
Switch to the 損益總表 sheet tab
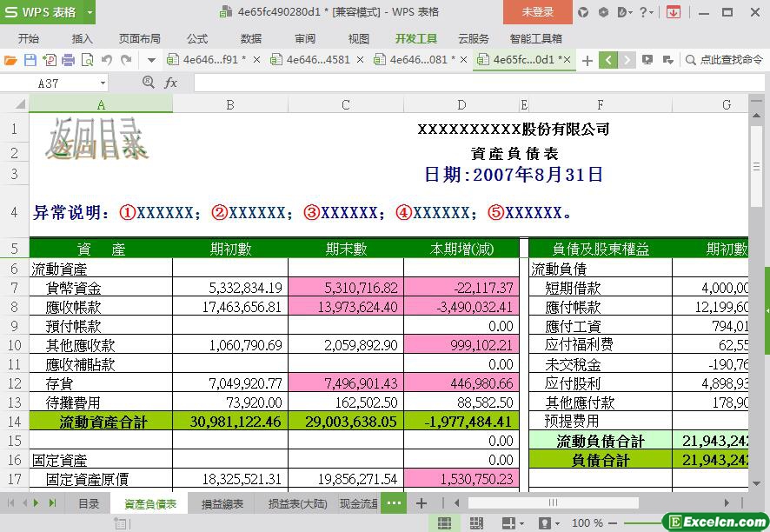(x=222, y=503)
